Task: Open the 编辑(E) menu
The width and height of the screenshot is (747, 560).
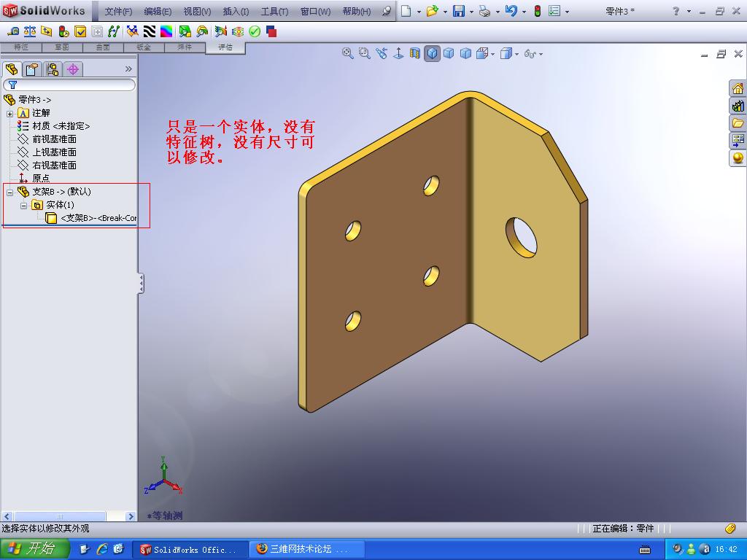Action: 158,12
